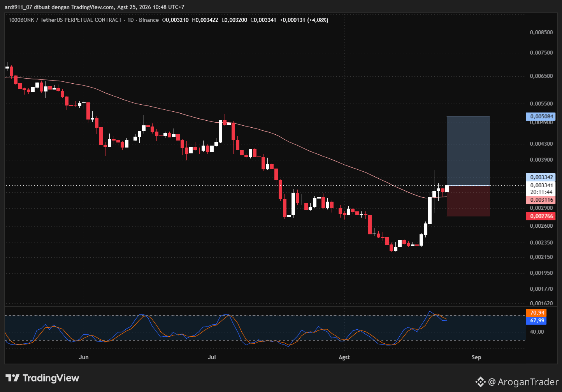Click the 0,002600 price axis label
The image size is (562, 392).
pos(541,226)
